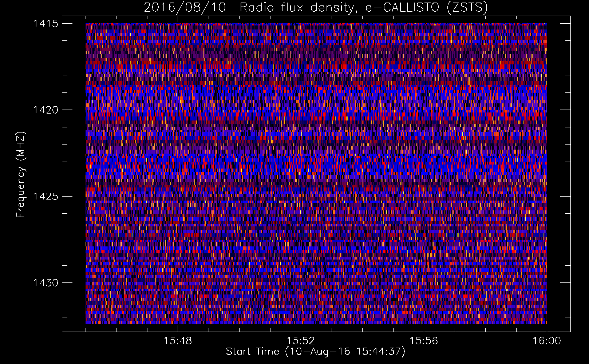Click the 15:56 time axis label
This screenshot has height=364, width=589.
(x=424, y=341)
